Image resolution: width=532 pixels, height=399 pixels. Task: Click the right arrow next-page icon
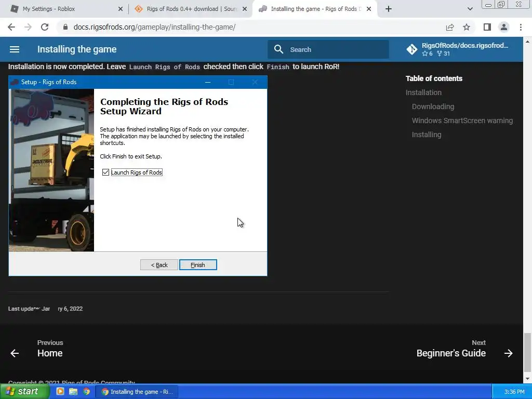tap(508, 353)
